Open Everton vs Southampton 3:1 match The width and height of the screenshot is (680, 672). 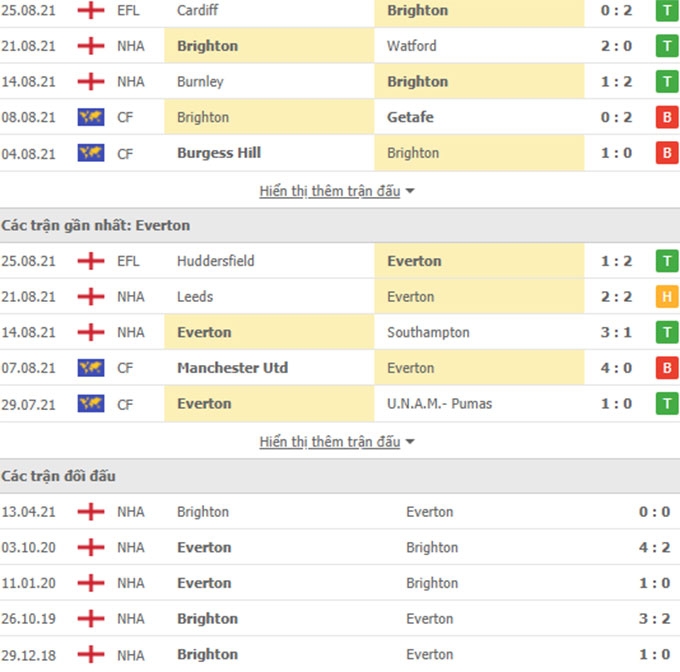click(340, 332)
